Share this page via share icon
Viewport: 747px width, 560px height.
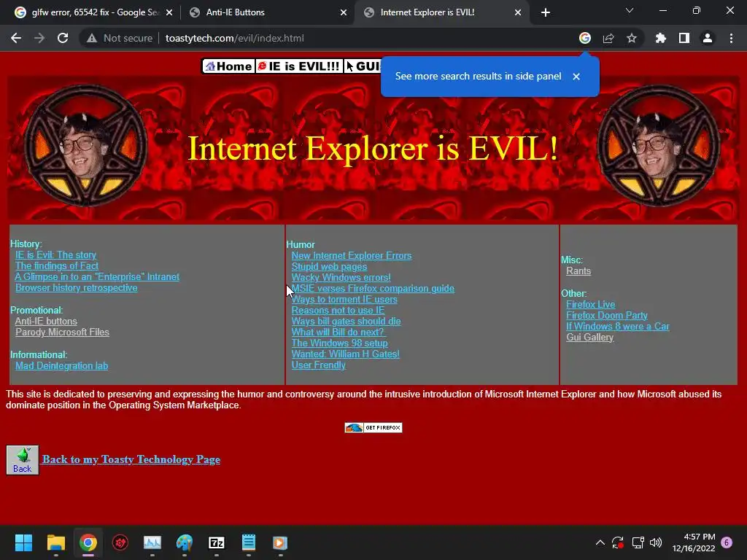tap(608, 38)
